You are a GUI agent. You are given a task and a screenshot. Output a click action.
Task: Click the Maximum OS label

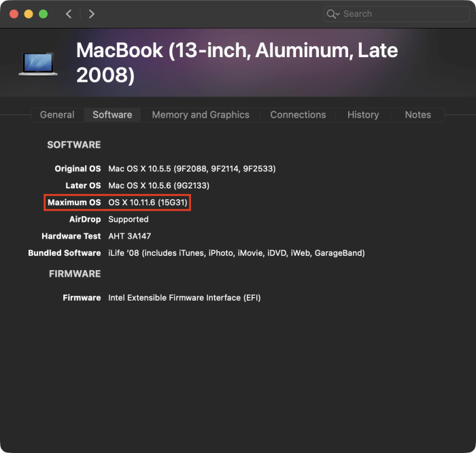point(74,203)
